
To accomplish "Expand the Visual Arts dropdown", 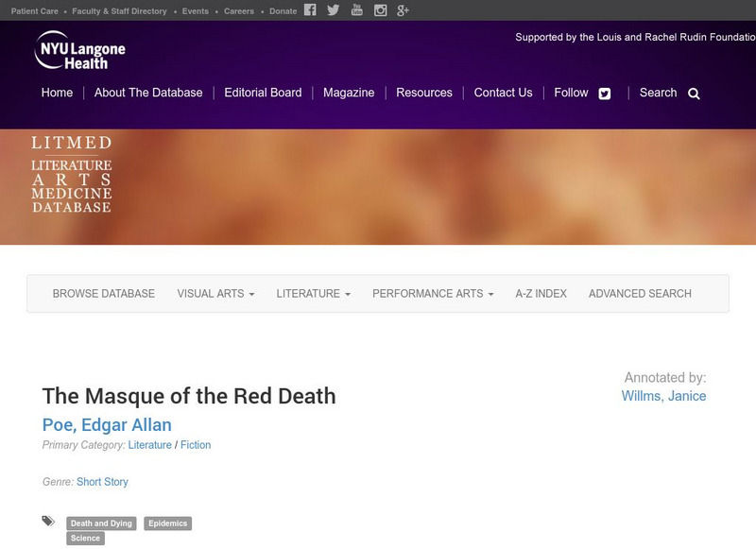I will click(215, 294).
